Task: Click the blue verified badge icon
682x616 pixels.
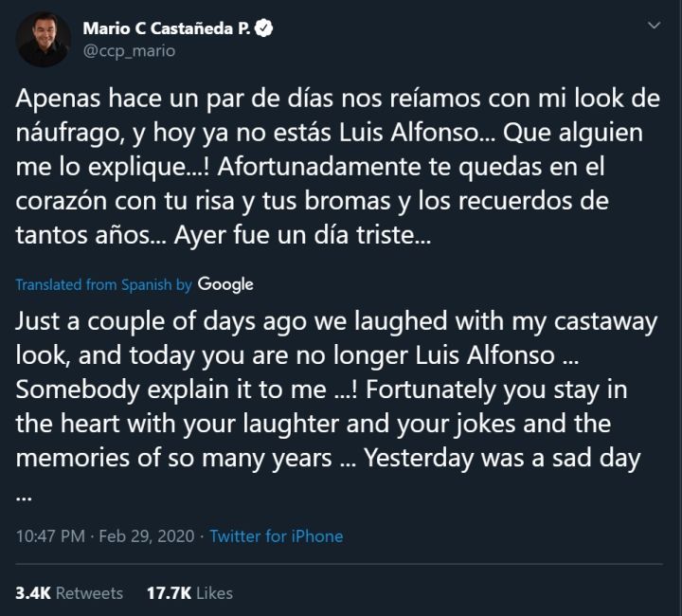Action: 266,28
